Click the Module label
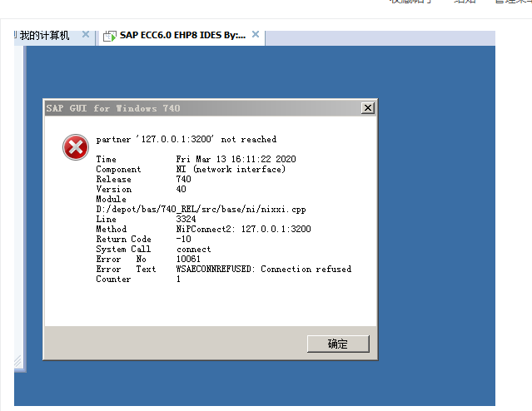This screenshot has height=411, width=532. click(111, 199)
